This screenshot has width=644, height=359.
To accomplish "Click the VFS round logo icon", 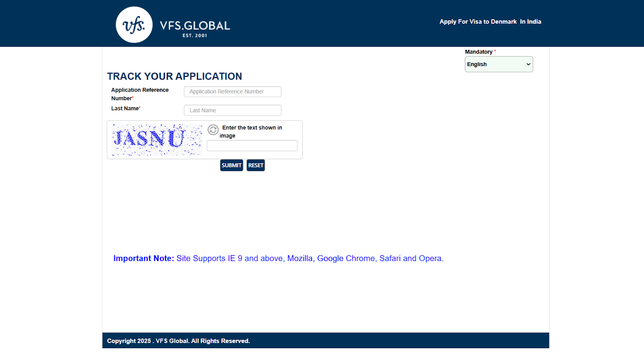I will [x=134, y=25].
